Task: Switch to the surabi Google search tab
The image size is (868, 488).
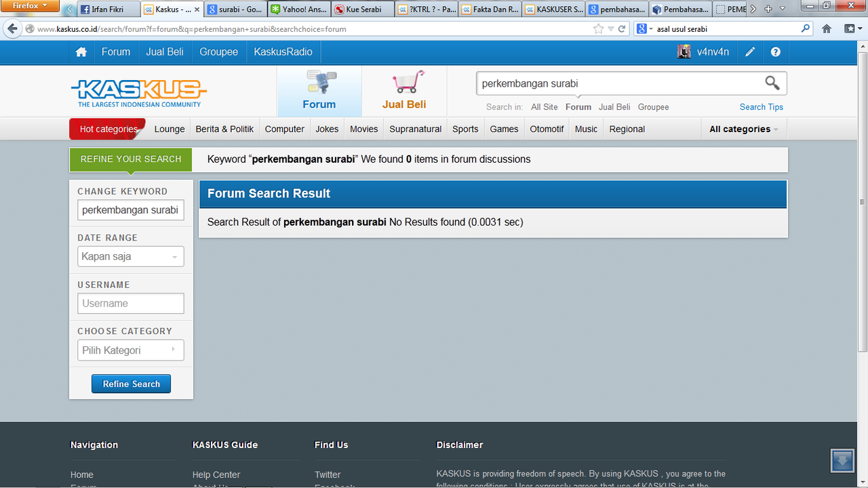Action: (235, 9)
